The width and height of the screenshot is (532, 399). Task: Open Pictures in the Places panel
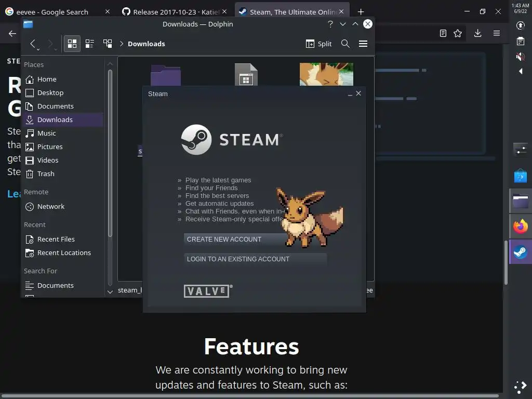pos(63,147)
